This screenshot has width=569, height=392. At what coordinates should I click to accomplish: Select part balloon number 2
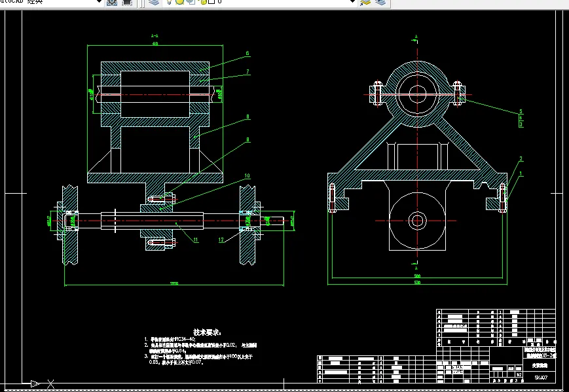pyautogui.click(x=521, y=159)
